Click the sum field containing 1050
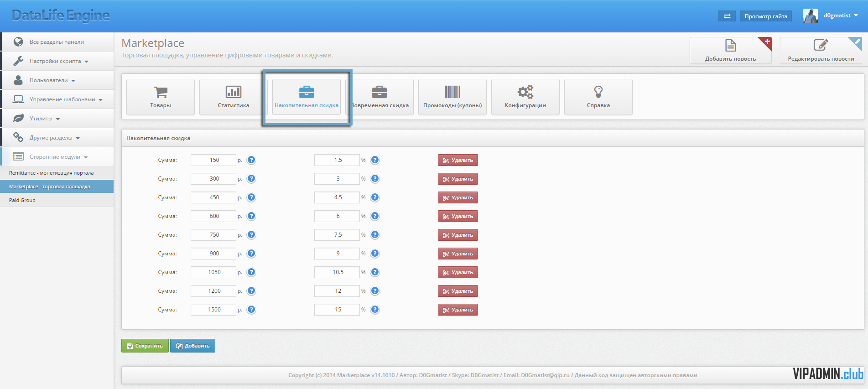 click(x=213, y=272)
